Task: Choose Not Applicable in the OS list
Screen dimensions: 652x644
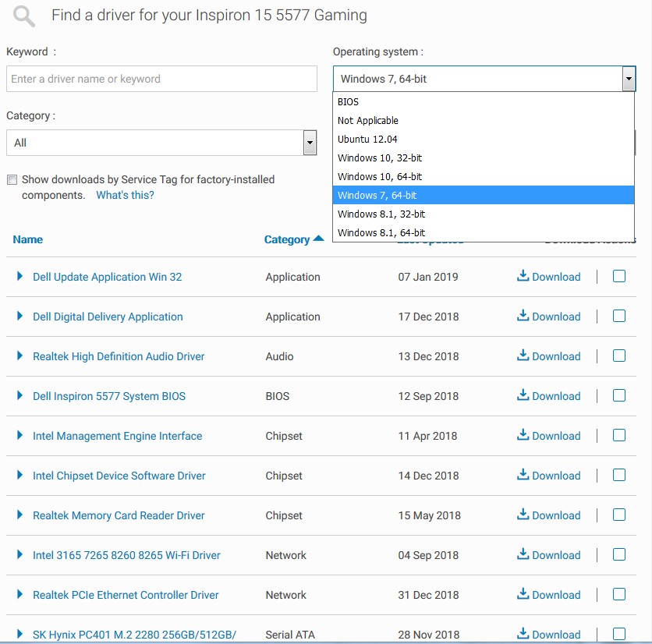Action: [484, 121]
